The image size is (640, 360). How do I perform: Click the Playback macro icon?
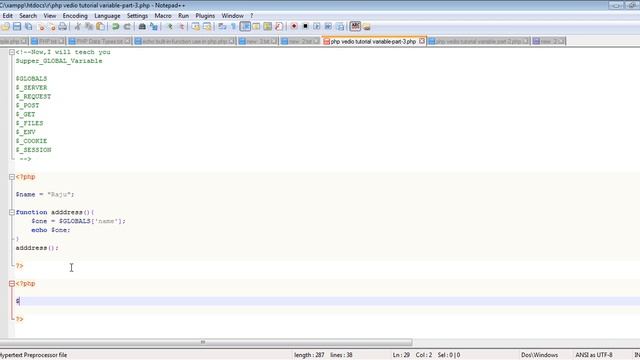[317, 27]
